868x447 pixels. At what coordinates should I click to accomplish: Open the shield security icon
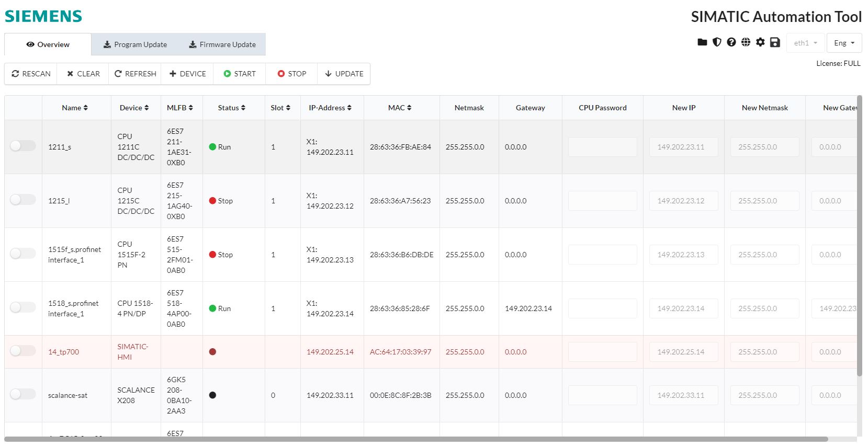point(717,42)
